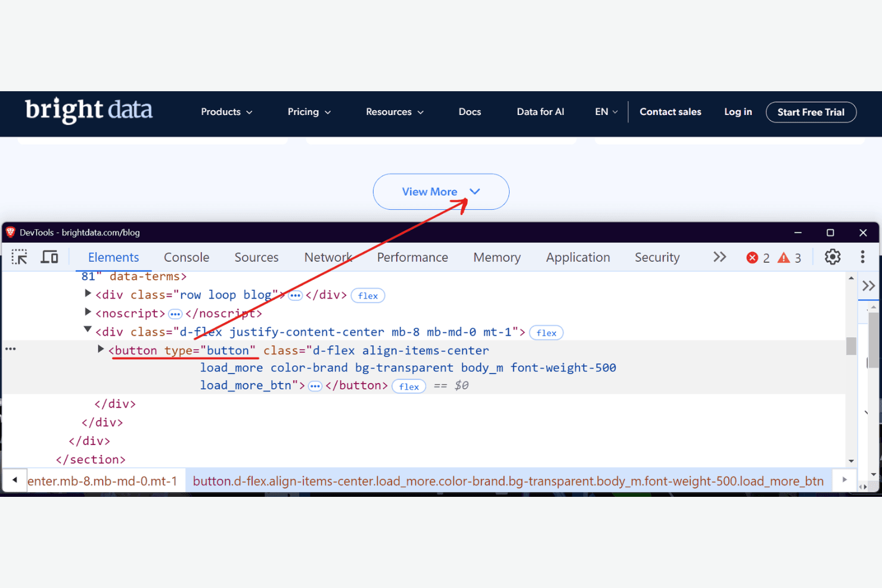The height and width of the screenshot is (588, 882).
Task: Show more DevTools tabs chevron
Action: tap(719, 257)
